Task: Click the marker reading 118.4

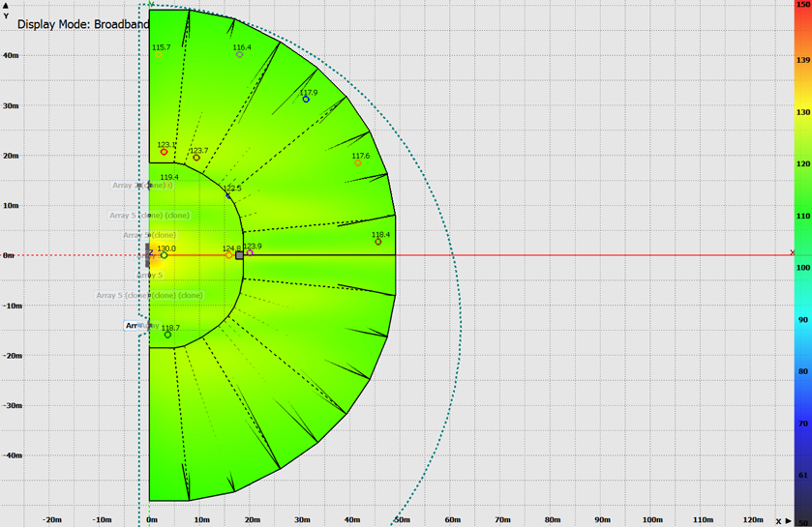Action: (378, 242)
